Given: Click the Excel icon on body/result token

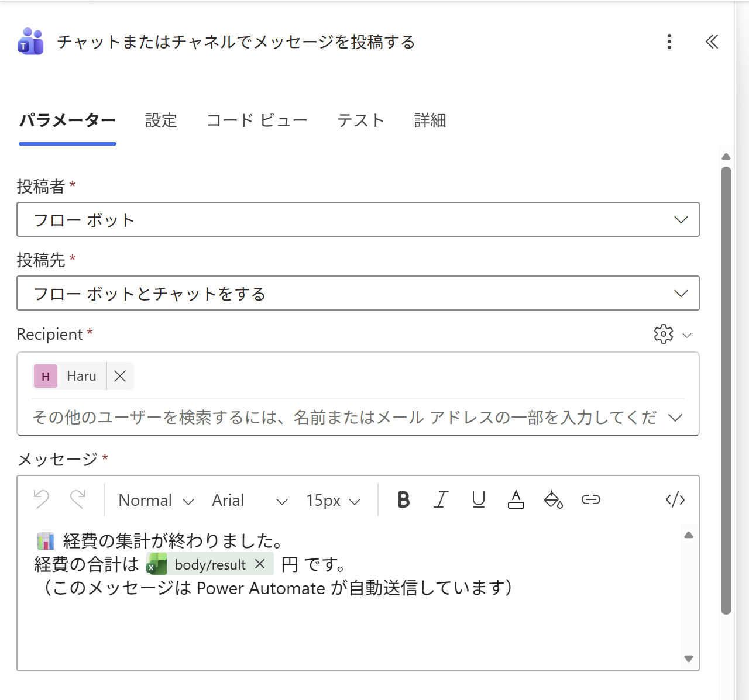Looking at the screenshot, I should (x=157, y=564).
